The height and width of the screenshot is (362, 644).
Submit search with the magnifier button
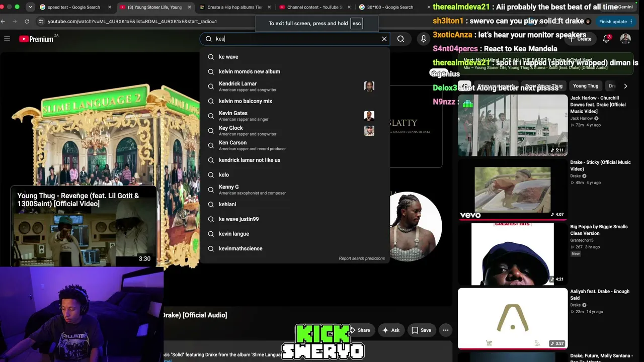point(400,39)
